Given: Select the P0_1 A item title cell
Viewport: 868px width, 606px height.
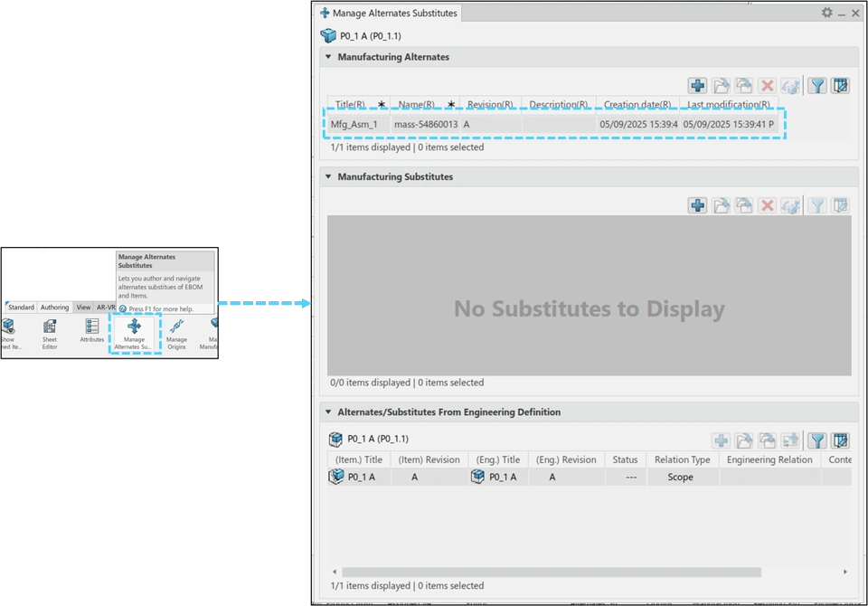Looking at the screenshot, I should click(359, 477).
